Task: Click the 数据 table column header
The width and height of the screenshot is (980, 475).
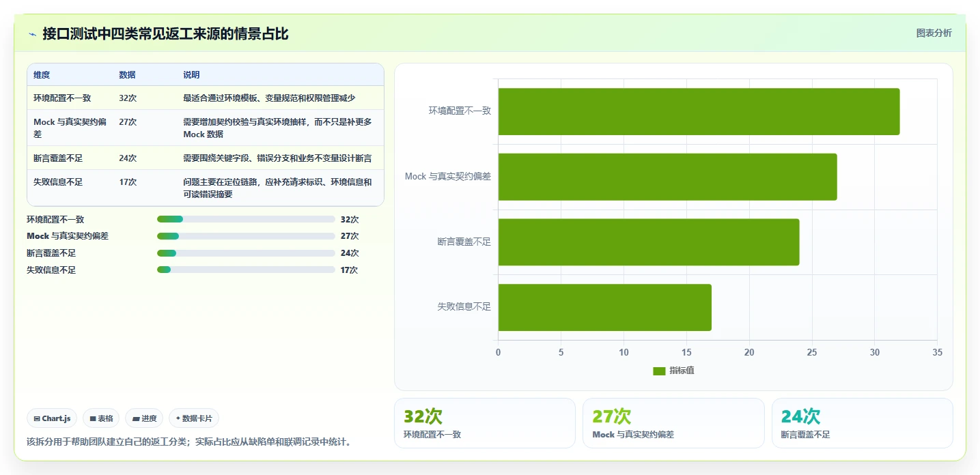Action: 127,75
